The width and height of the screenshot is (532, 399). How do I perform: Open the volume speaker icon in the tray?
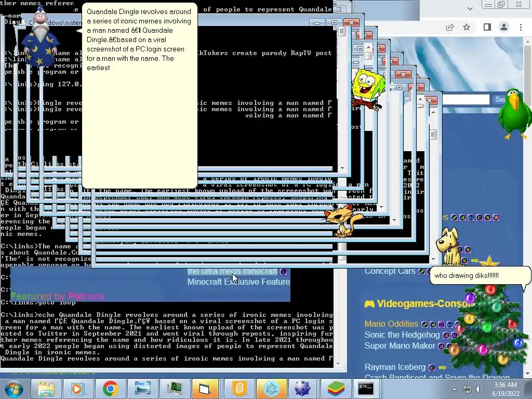point(480,389)
